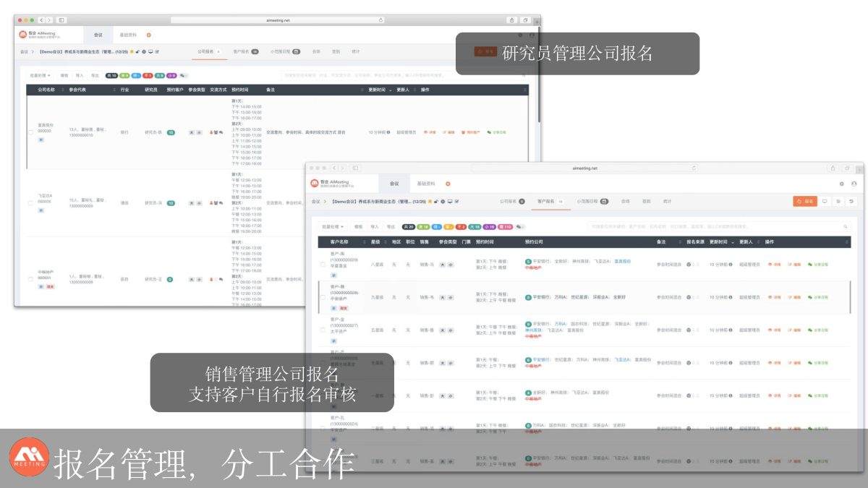The height and width of the screenshot is (488, 868).
Task: Check the checkbox for first customer row 华夏基金
Action: point(323,264)
